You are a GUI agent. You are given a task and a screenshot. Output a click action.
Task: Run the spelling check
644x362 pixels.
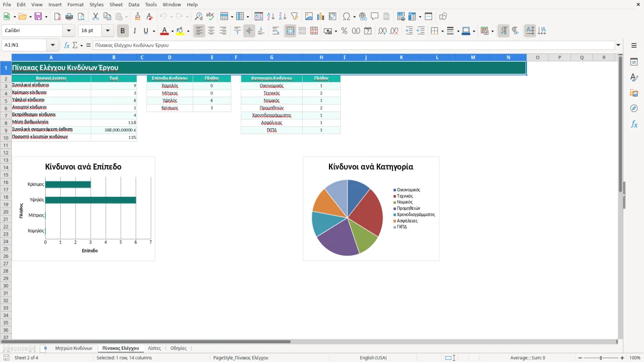[x=210, y=17]
